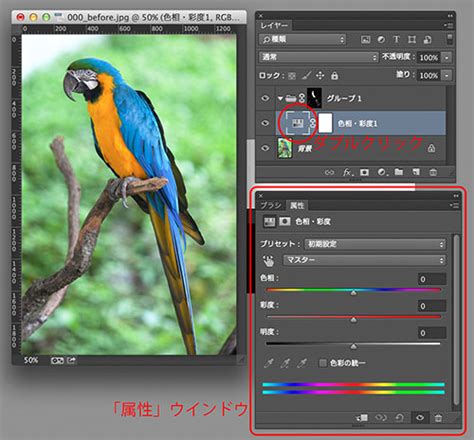Select the レイヤー panel tab
This screenshot has height=440, width=474.
coord(274,25)
